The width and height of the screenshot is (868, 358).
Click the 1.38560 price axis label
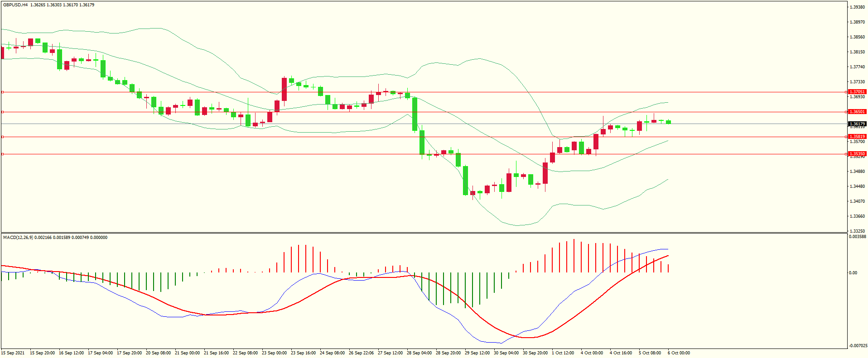pyautogui.click(x=858, y=37)
